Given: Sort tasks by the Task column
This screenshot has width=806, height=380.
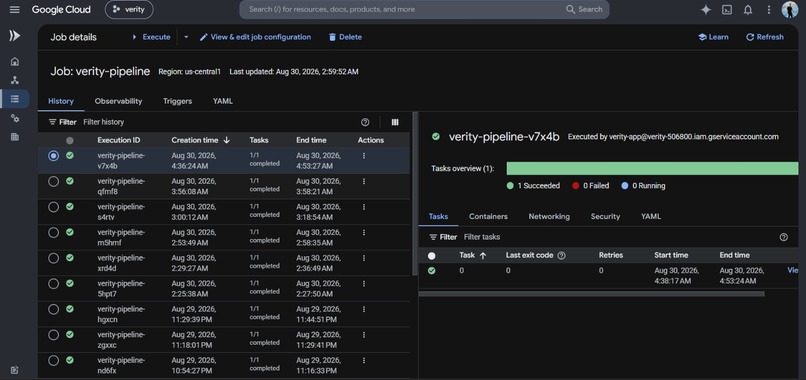Looking at the screenshot, I should pyautogui.click(x=473, y=256).
